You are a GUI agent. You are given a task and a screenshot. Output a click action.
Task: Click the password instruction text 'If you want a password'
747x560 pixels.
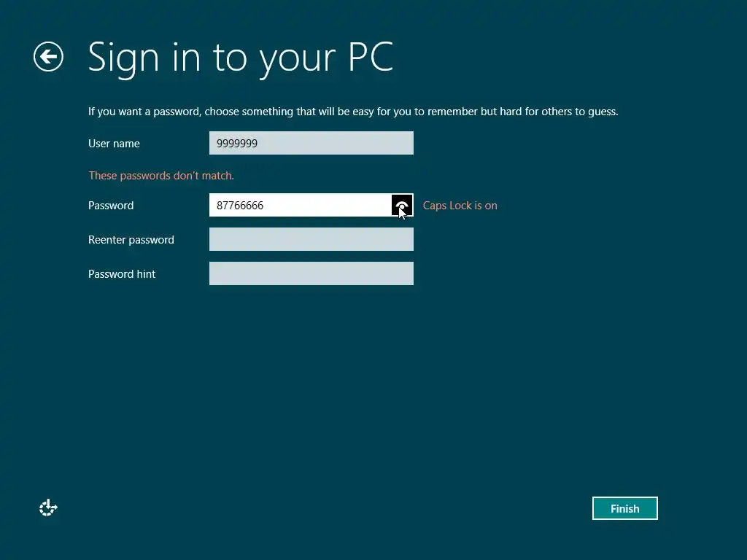(353, 112)
